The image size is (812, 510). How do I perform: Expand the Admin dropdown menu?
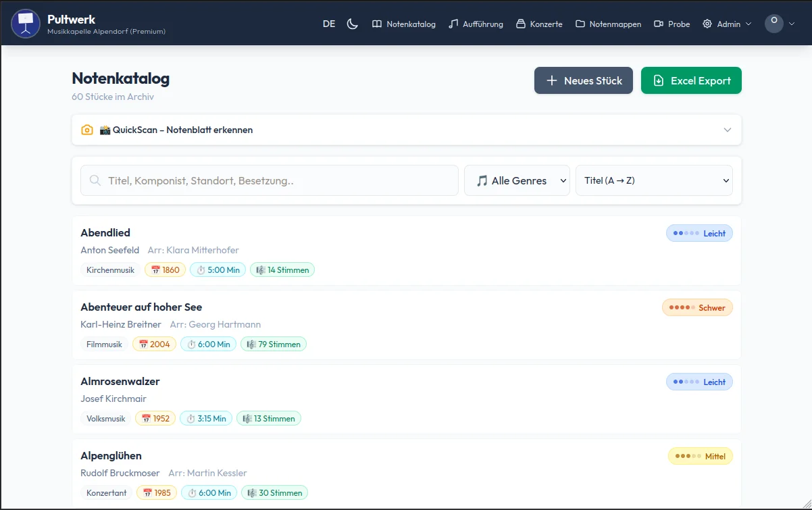[727, 24]
